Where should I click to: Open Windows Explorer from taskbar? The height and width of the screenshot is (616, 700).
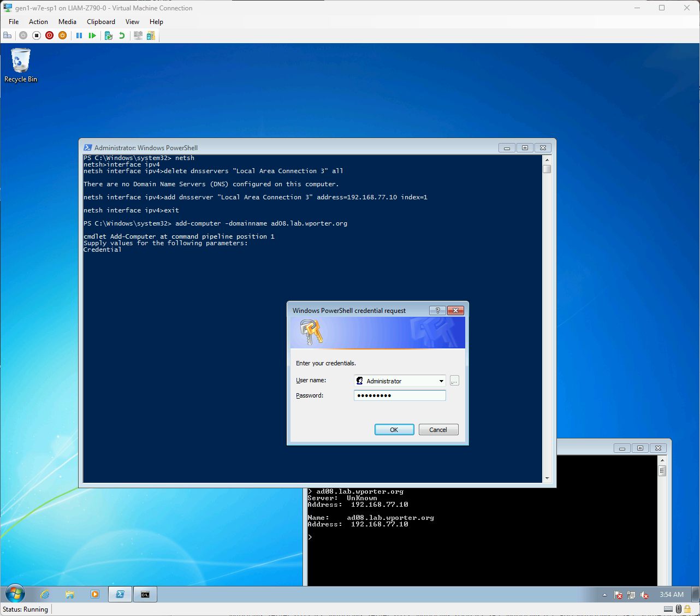[70, 594]
